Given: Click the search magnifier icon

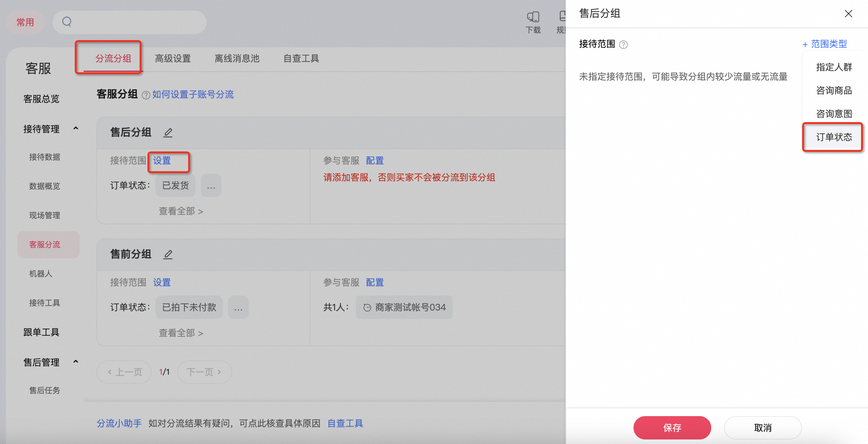Looking at the screenshot, I should 67,22.
